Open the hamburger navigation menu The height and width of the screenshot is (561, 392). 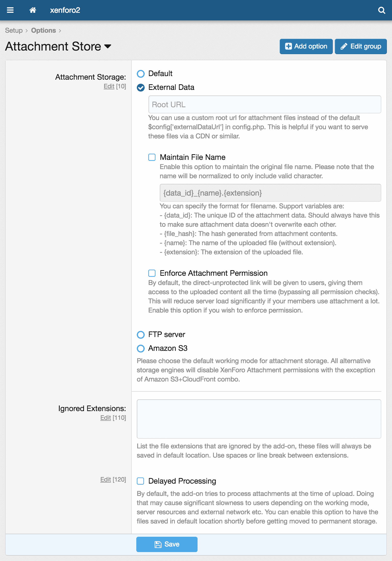pyautogui.click(x=10, y=10)
